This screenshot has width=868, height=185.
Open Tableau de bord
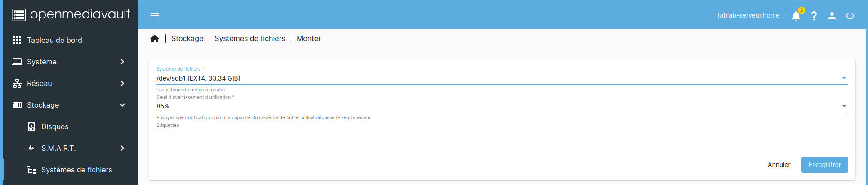point(54,40)
